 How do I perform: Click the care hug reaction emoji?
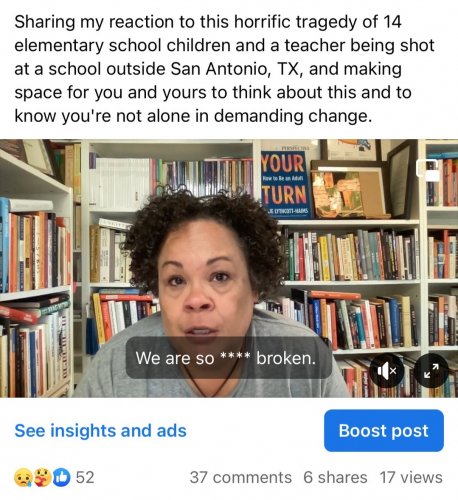click(42, 477)
